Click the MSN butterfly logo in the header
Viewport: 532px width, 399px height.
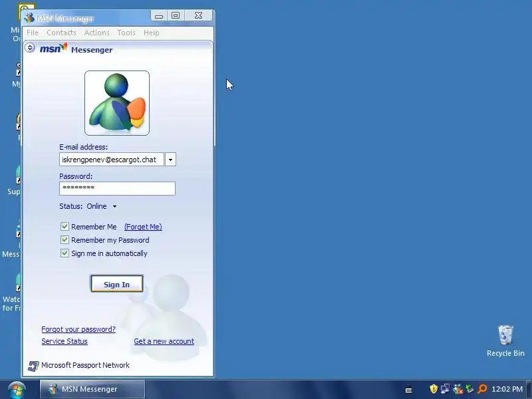(54, 49)
